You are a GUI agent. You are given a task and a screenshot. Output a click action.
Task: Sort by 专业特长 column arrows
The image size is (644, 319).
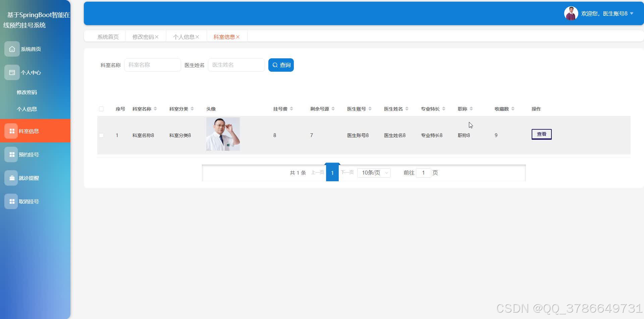coord(444,109)
